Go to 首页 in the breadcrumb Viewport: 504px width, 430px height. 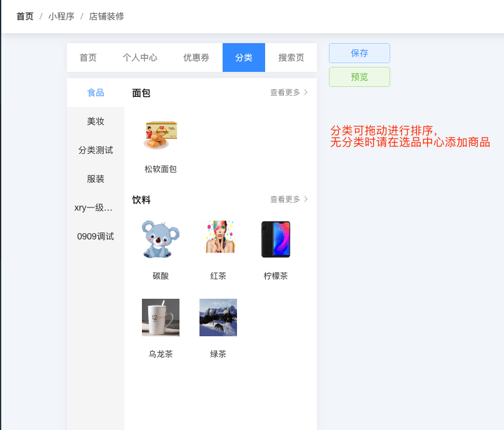click(25, 16)
